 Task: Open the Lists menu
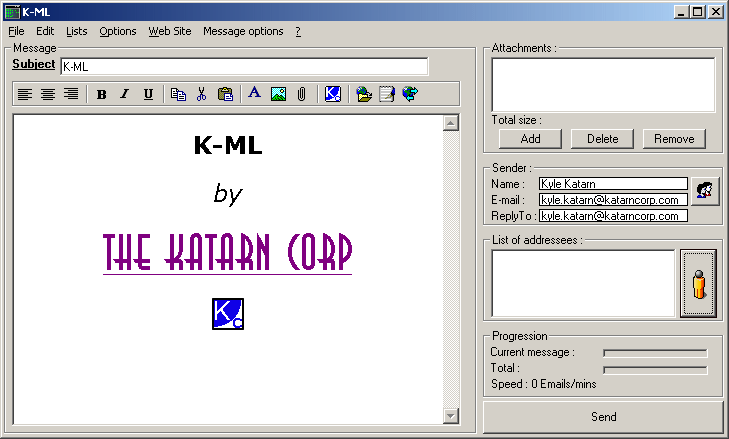[77, 31]
